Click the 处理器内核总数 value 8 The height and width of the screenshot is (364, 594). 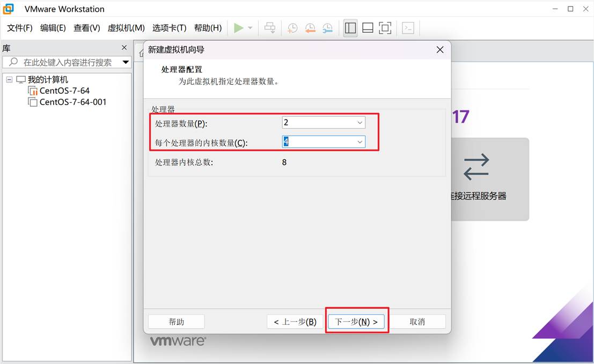point(284,162)
